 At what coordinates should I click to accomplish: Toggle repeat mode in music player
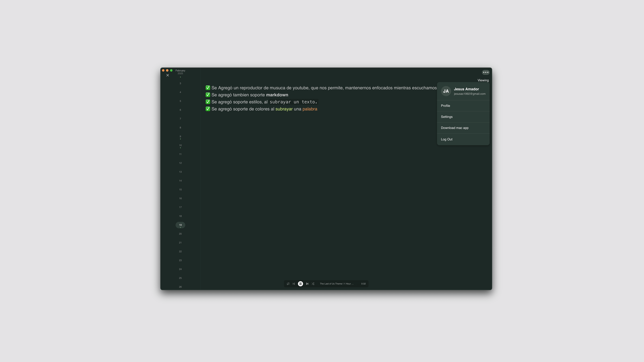[x=288, y=284]
